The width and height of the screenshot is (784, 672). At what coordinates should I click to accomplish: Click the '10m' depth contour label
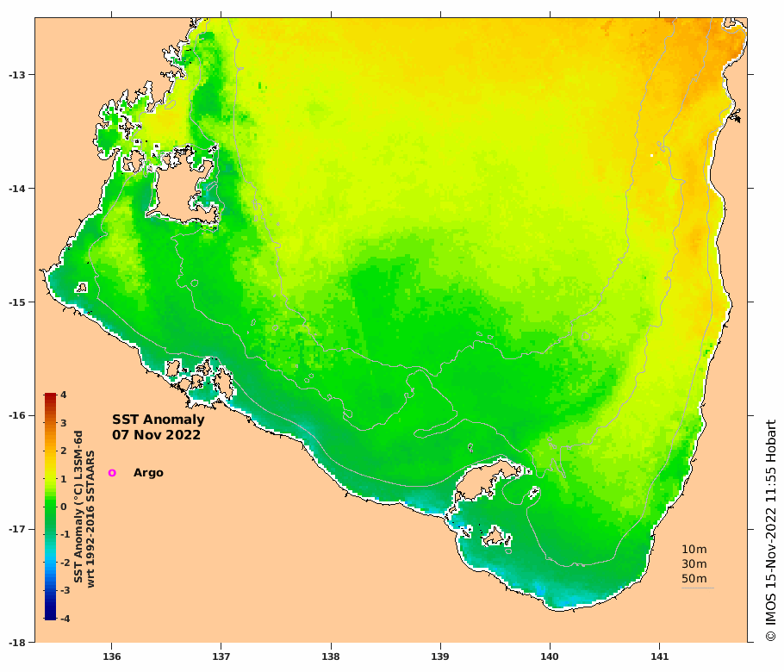[694, 550]
